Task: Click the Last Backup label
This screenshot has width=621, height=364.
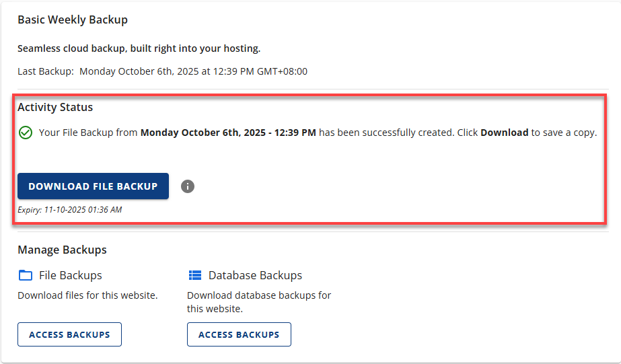Action: pos(46,71)
